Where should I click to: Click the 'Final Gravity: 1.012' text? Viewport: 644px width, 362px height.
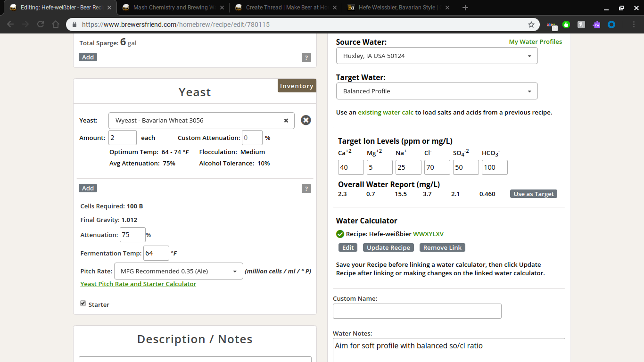tap(109, 220)
